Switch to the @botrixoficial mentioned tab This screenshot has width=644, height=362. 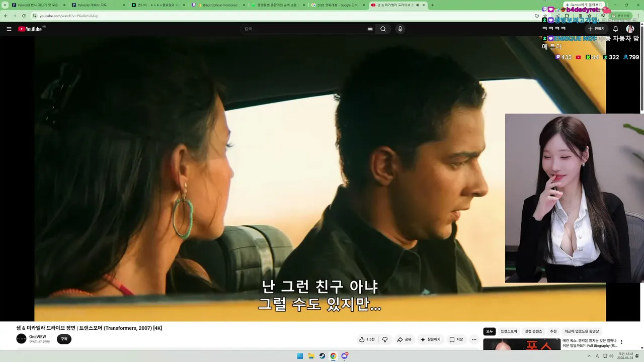pos(219,5)
